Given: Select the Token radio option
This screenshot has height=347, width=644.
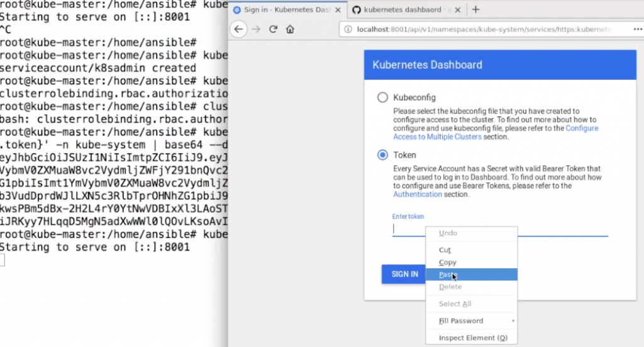Looking at the screenshot, I should tap(382, 155).
